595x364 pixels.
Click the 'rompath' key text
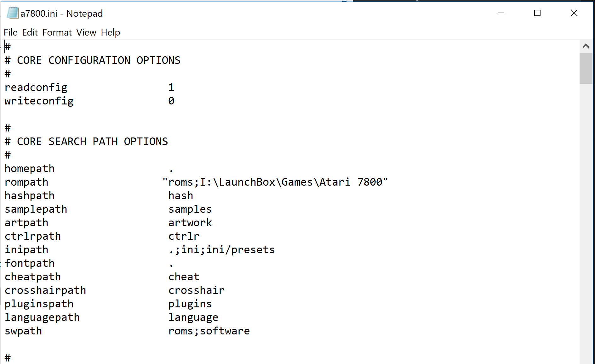coord(26,182)
